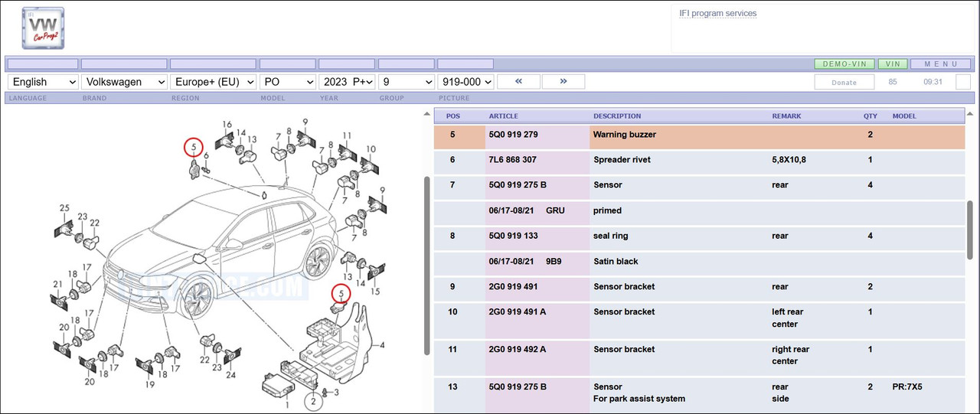Open the Model dropdown showing PO
980x414 pixels.
click(x=288, y=82)
